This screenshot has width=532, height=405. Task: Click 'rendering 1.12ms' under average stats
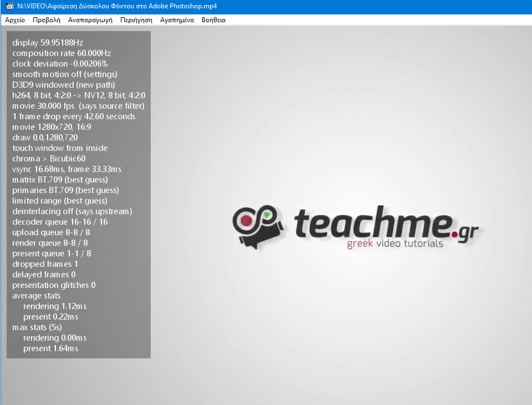tap(55, 306)
